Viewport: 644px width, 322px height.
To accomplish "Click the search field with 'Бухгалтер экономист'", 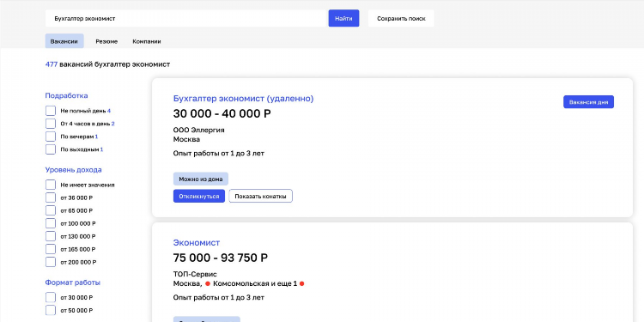I will (x=185, y=19).
